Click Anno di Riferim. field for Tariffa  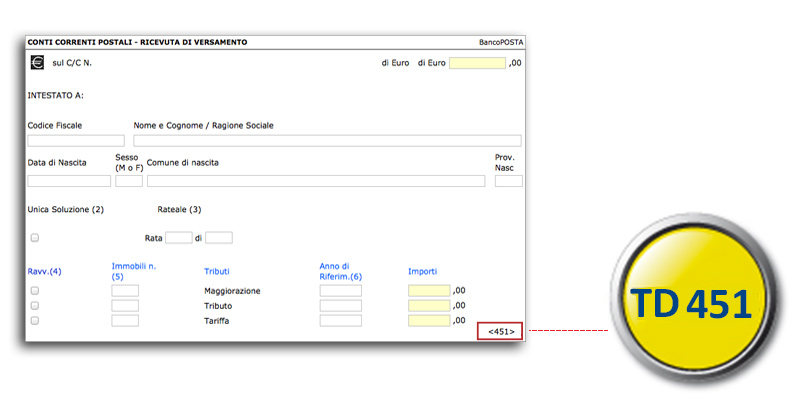point(341,321)
